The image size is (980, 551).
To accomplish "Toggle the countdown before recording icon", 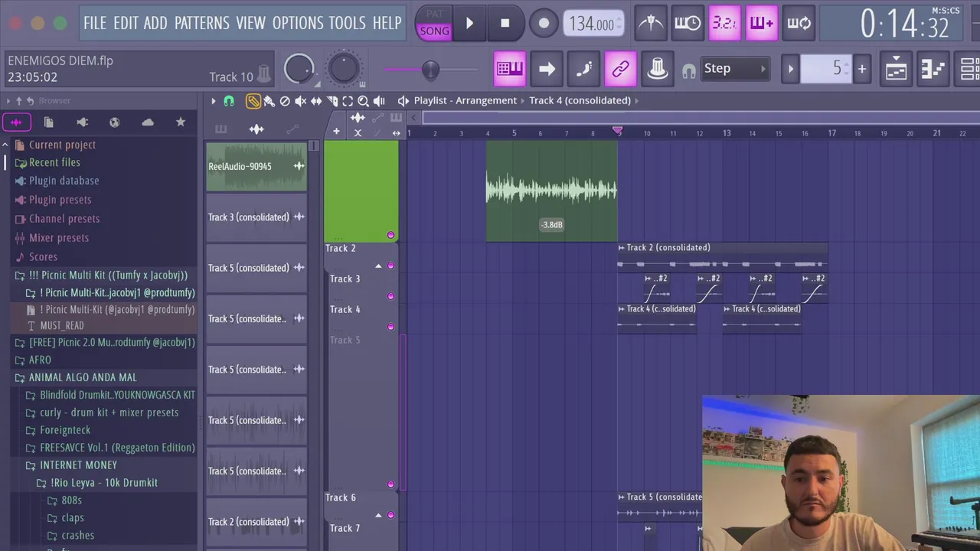I will 724,24.
